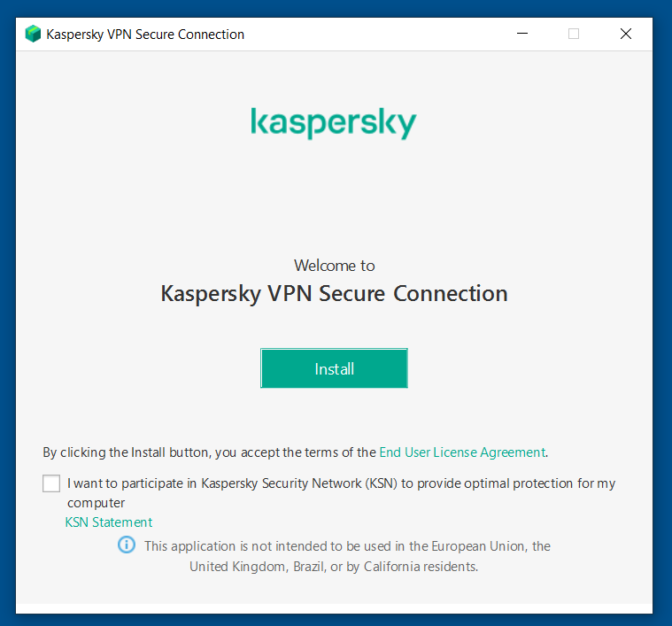Image resolution: width=672 pixels, height=626 pixels.
Task: Click the 'Welcome to' text
Action: [x=334, y=266]
